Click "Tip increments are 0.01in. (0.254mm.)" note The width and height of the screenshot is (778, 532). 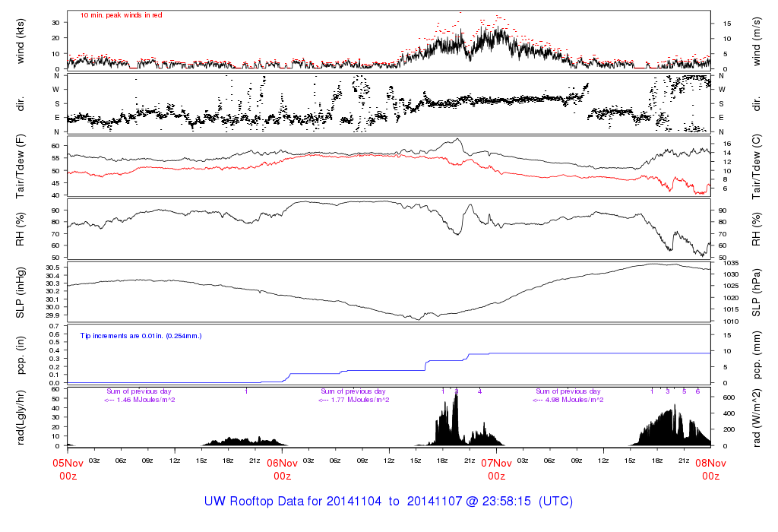pyautogui.click(x=141, y=336)
